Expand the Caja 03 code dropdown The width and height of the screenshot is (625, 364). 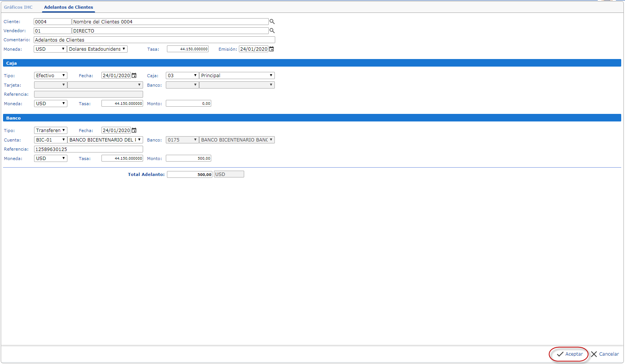(x=182, y=75)
